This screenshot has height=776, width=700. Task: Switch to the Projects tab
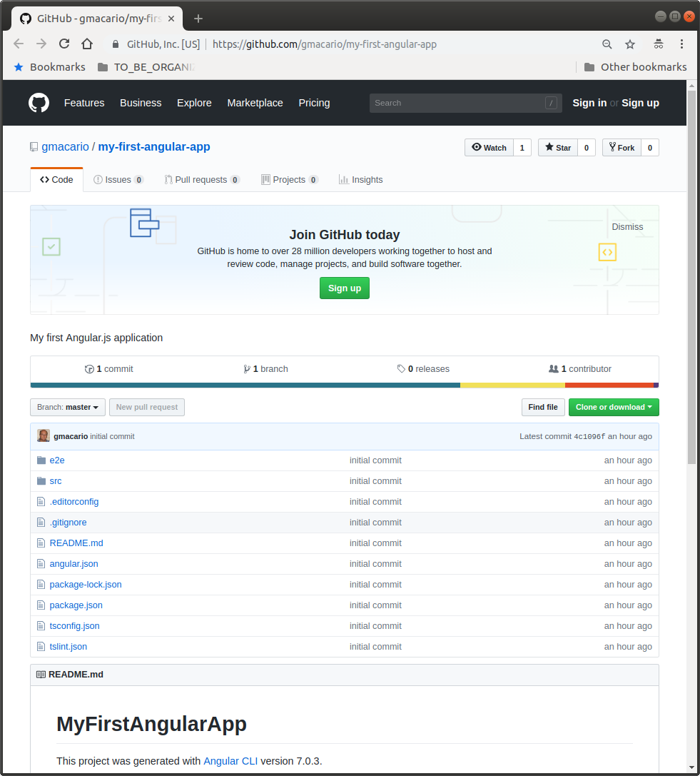pos(290,180)
